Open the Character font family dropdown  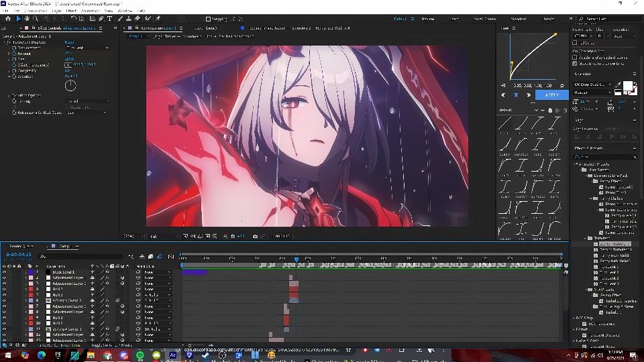[592, 84]
